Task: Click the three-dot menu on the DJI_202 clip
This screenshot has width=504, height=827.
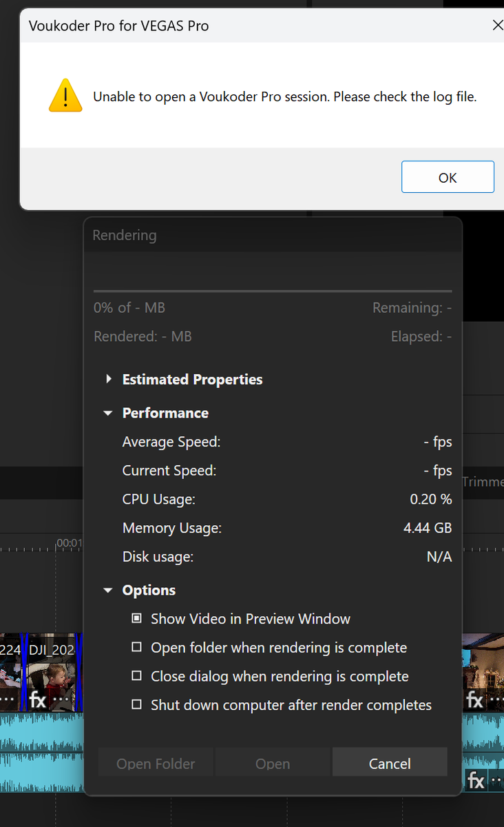Action: (63, 700)
